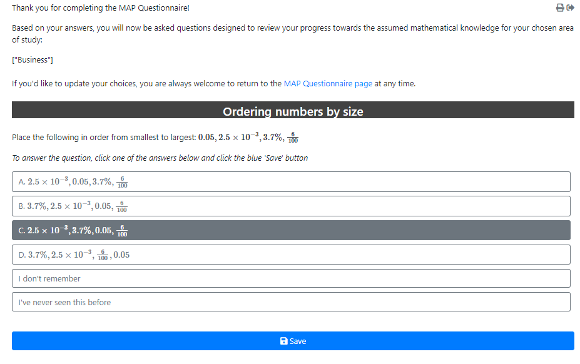Viewport: 580px width, 364px height.
Task: Select highlighted answer C option
Action: [x=291, y=230]
